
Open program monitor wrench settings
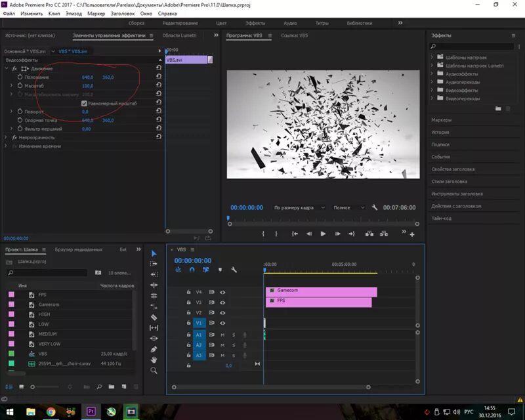[x=375, y=207]
